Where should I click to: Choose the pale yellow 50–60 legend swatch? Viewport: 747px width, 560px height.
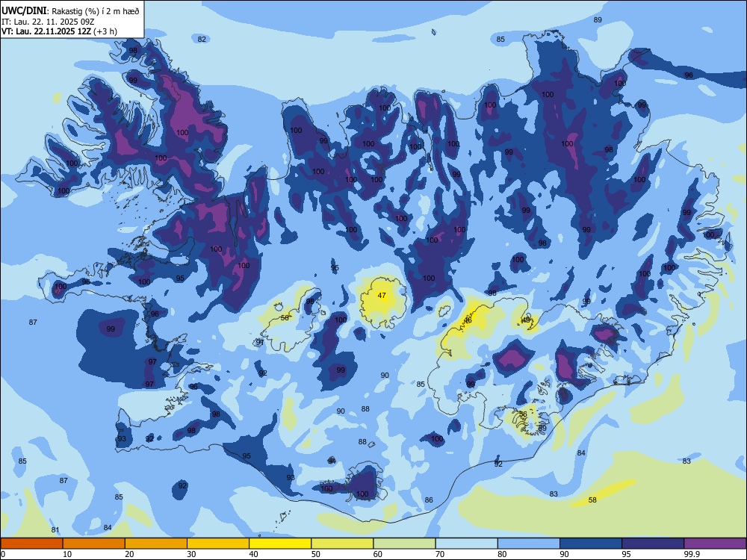(342, 544)
